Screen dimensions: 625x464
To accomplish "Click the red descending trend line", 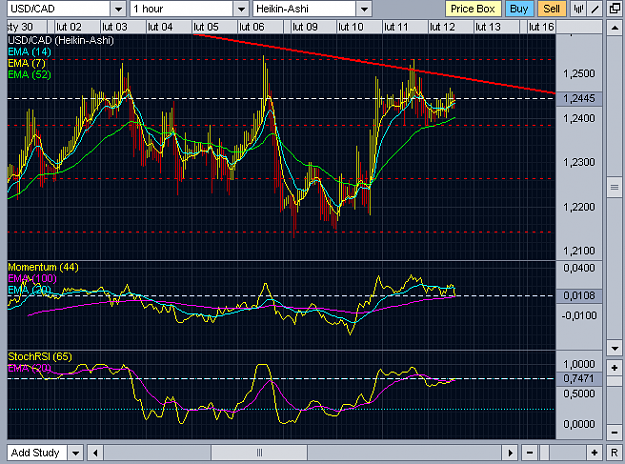I will click(x=374, y=64).
